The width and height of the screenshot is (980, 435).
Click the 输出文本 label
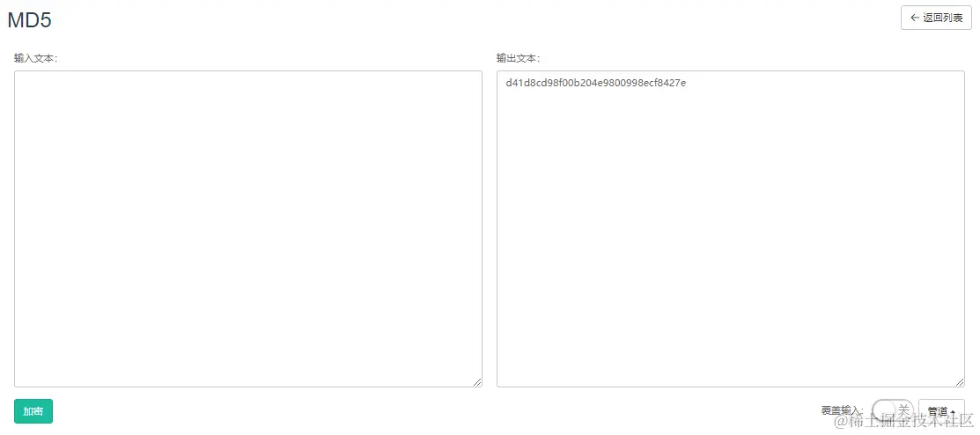[518, 58]
